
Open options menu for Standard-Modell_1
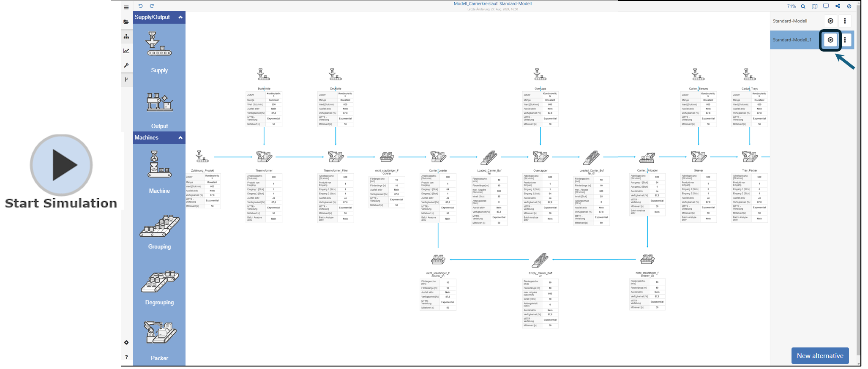click(x=845, y=40)
